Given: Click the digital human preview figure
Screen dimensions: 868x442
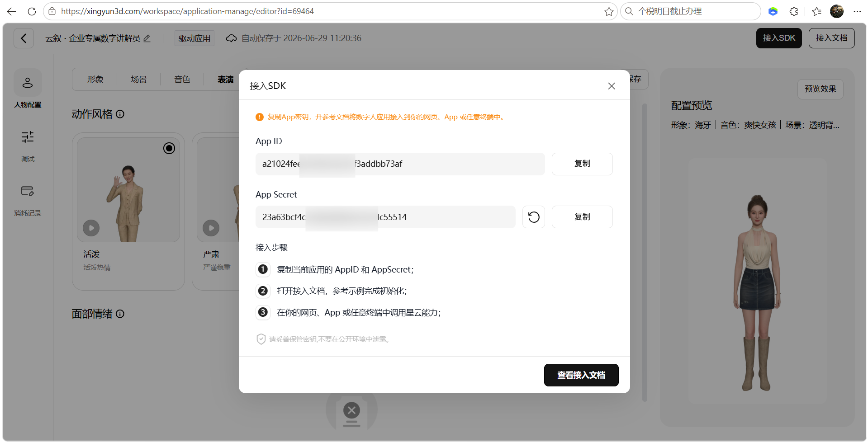Looking at the screenshot, I should click(757, 293).
